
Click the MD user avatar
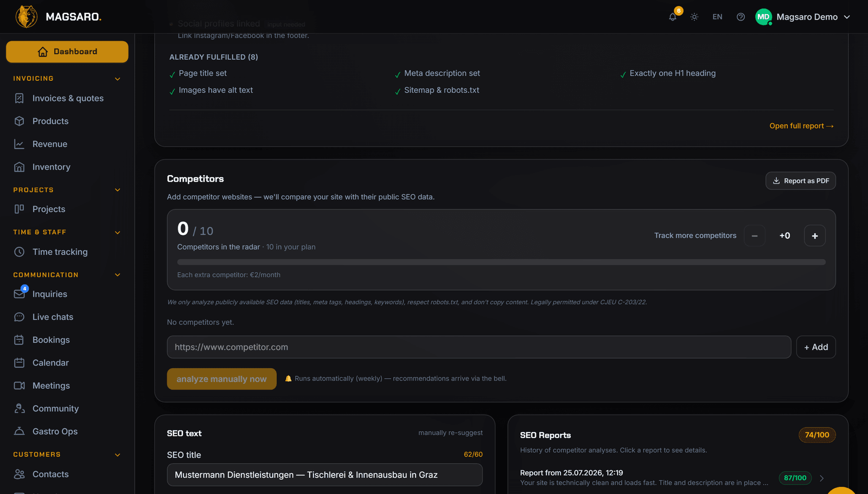pyautogui.click(x=763, y=17)
